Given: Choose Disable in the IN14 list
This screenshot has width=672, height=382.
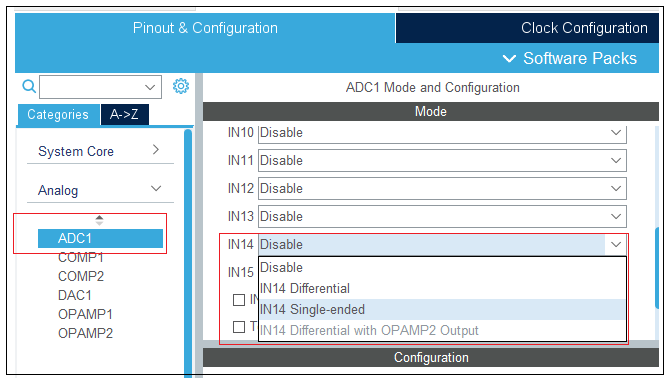Looking at the screenshot, I should pos(442,268).
